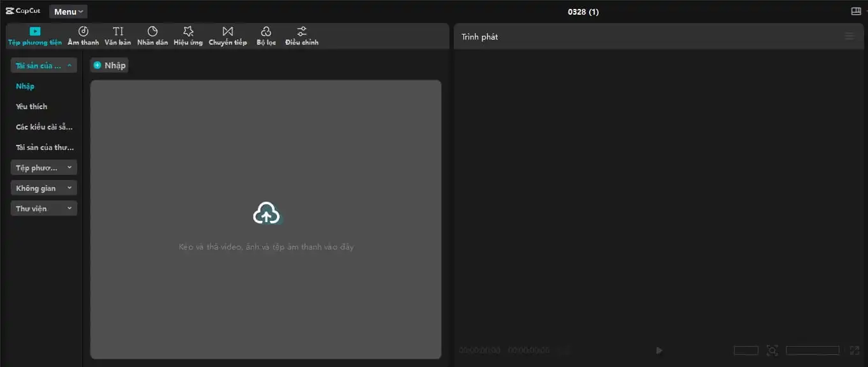Play the preview in the player
The width and height of the screenshot is (868, 367).
pos(659,350)
